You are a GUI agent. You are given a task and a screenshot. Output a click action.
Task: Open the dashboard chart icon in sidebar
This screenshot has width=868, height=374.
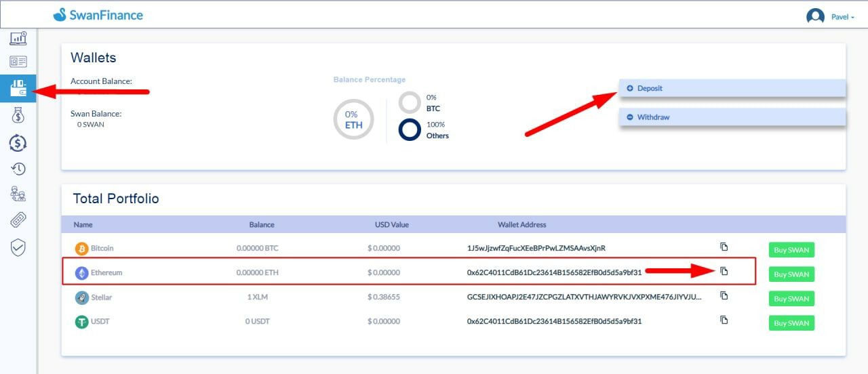[18, 39]
